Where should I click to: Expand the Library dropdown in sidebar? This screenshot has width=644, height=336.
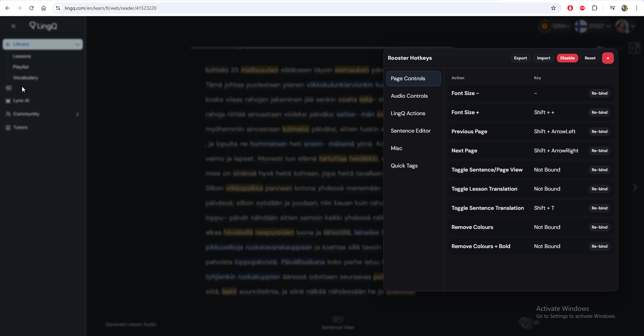(77, 44)
